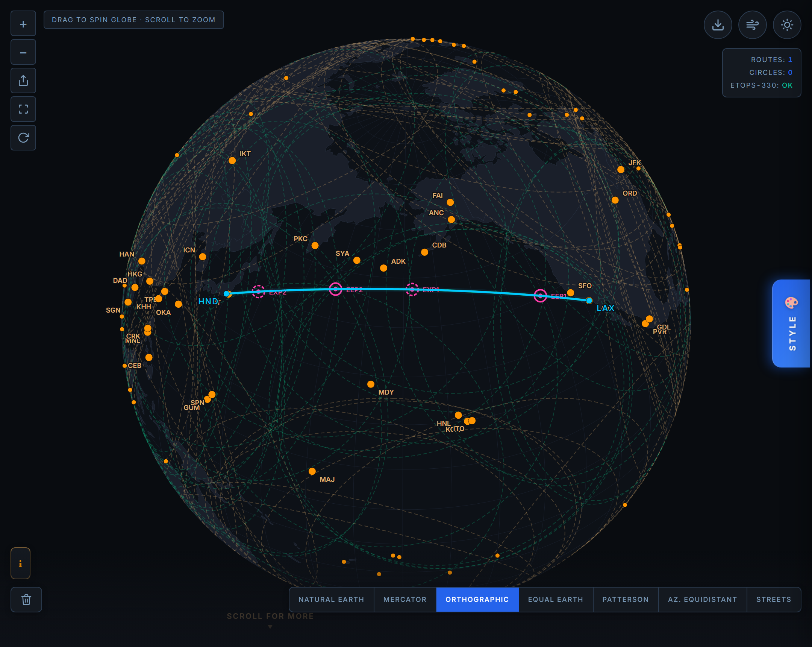Click the SFO airport dot
The width and height of the screenshot is (812, 647).
571,293
